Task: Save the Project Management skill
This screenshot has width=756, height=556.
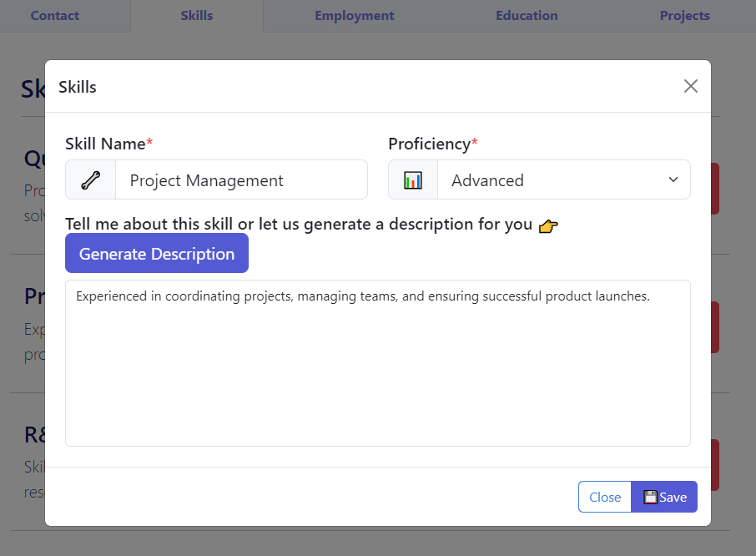Action: click(664, 496)
